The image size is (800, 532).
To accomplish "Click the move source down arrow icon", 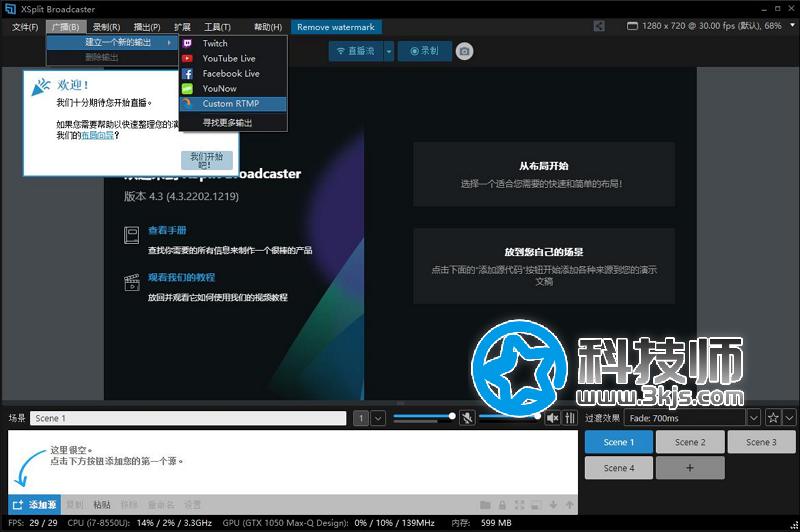I will pos(553,505).
